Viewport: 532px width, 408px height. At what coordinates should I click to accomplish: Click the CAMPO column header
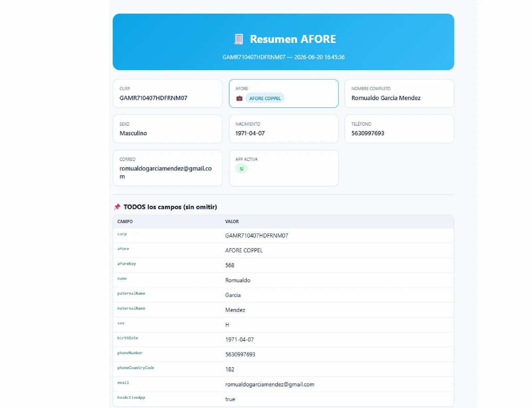125,221
